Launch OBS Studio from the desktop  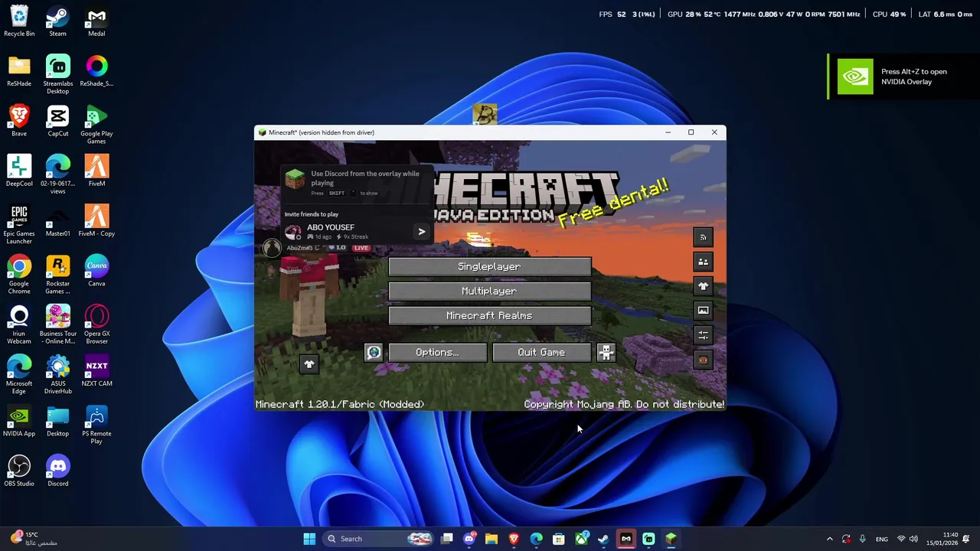point(19,471)
